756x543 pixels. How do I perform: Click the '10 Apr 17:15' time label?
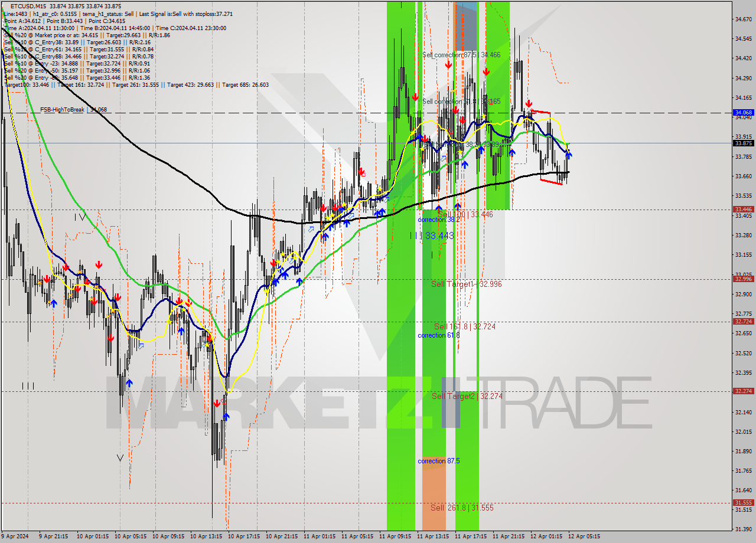tap(244, 537)
